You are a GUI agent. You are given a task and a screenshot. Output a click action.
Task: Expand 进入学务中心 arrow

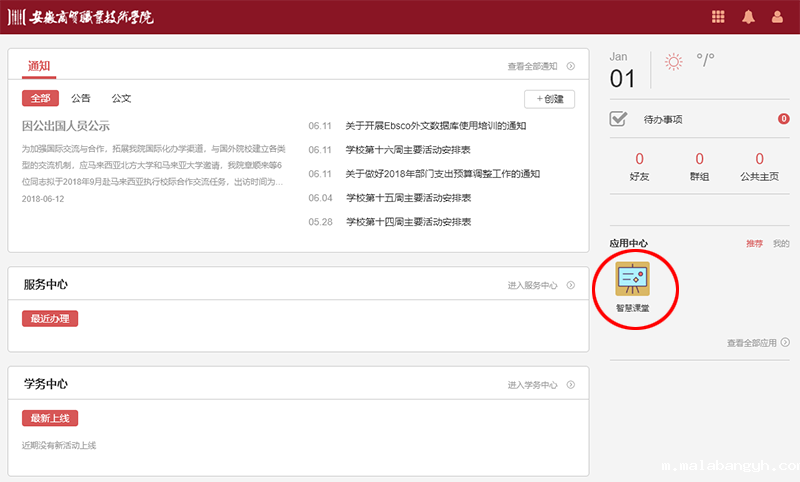tap(571, 385)
